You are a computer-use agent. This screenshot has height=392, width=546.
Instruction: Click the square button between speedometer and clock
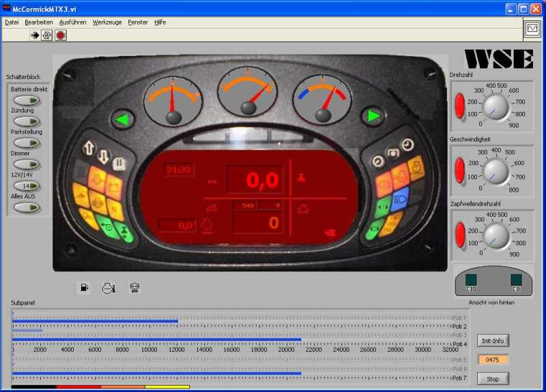coord(393,153)
